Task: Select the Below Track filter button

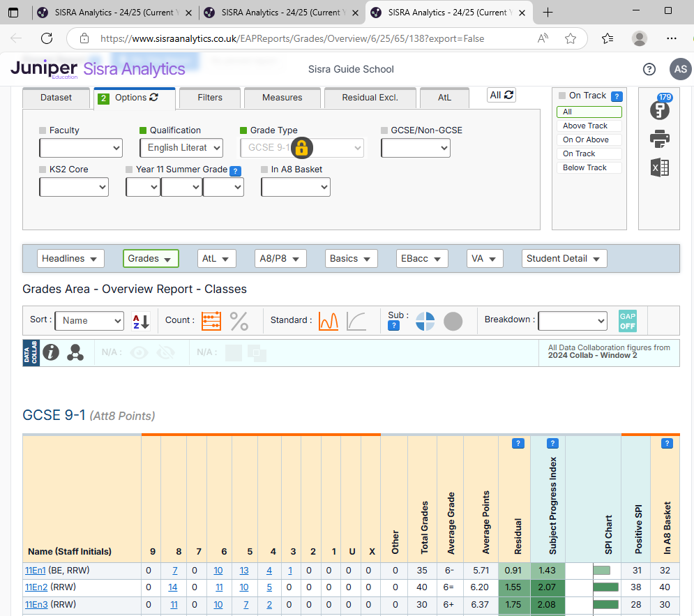Action: [588, 168]
